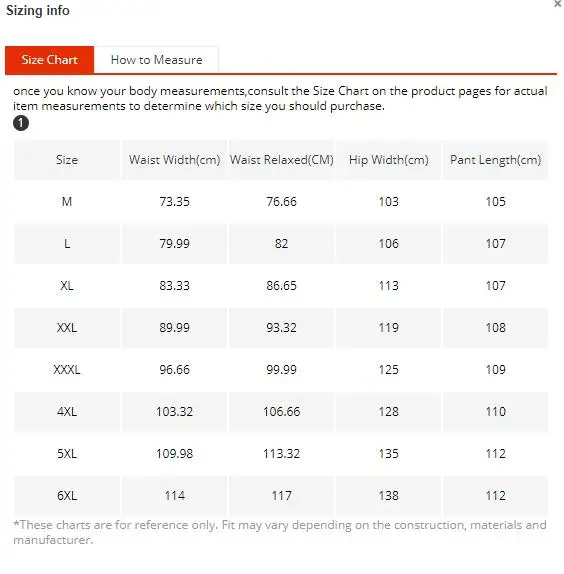Click the Waist Width(cm) column header

pyautogui.click(x=175, y=160)
